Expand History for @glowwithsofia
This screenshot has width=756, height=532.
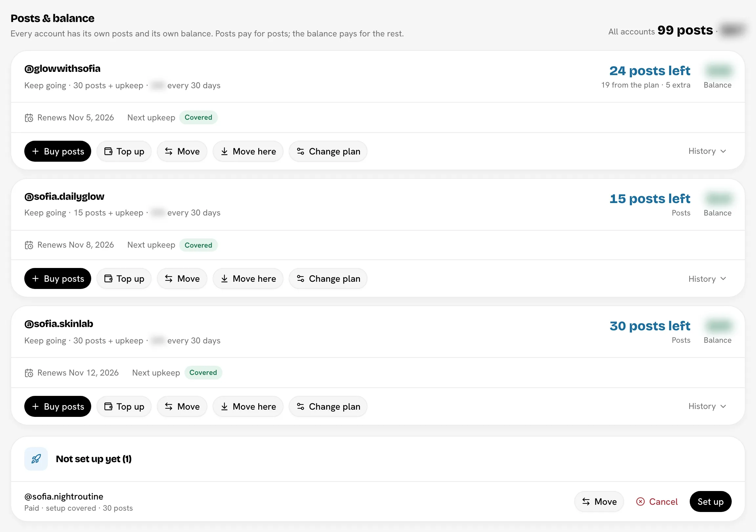(707, 151)
